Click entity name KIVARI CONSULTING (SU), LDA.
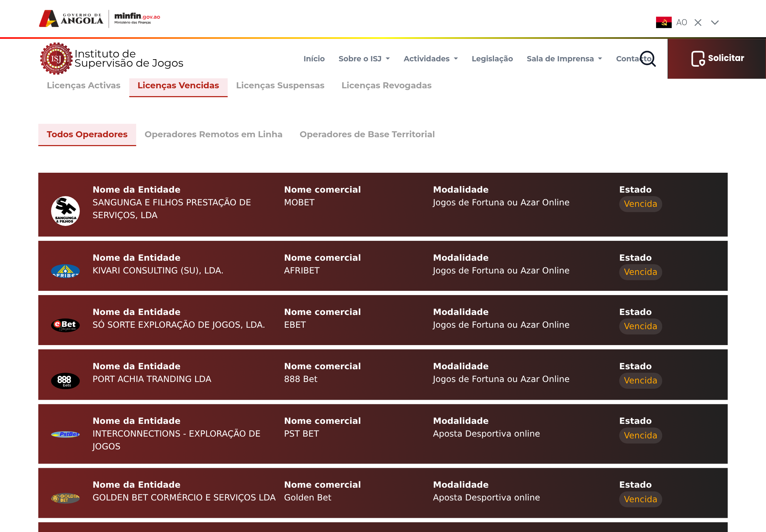This screenshot has height=532, width=766. point(158,271)
